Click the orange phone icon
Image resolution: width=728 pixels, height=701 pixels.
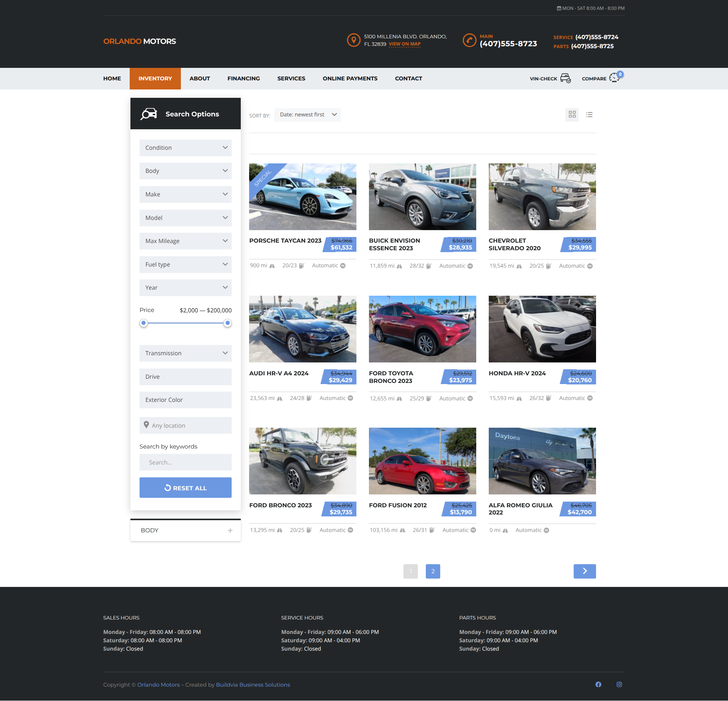469,40
